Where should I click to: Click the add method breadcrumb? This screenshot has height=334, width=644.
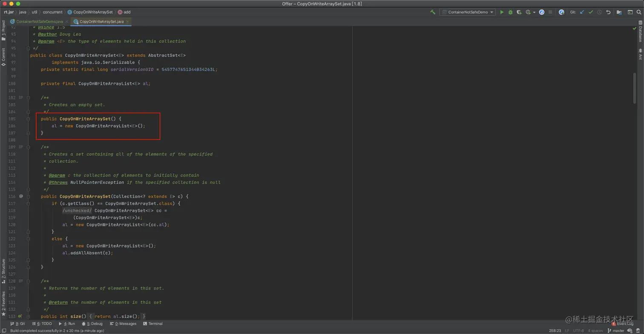124,12
